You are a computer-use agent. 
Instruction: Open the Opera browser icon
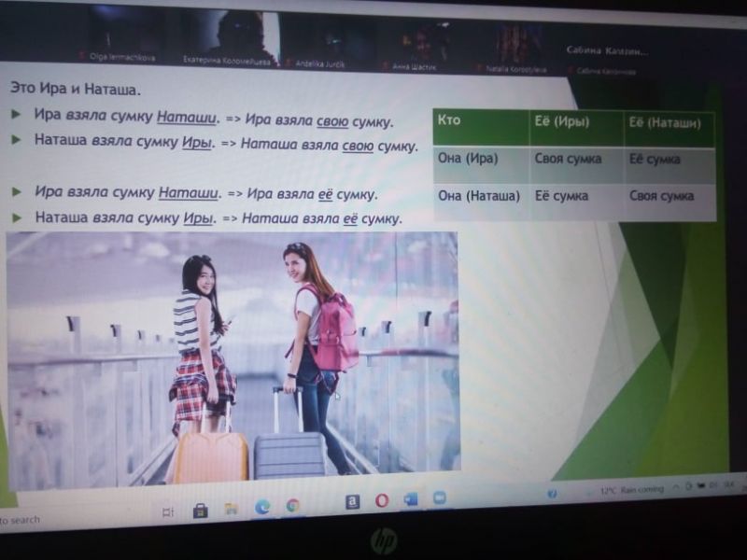pyautogui.click(x=382, y=501)
